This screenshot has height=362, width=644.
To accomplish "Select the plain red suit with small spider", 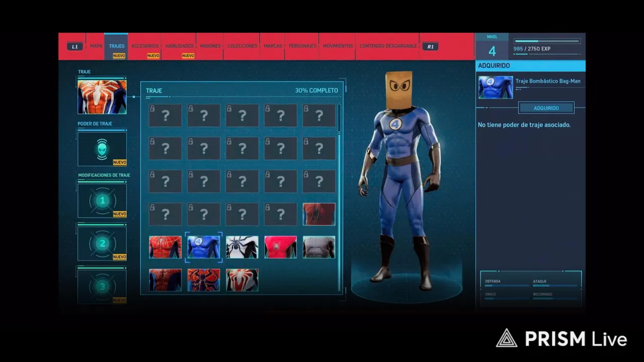I will click(281, 247).
